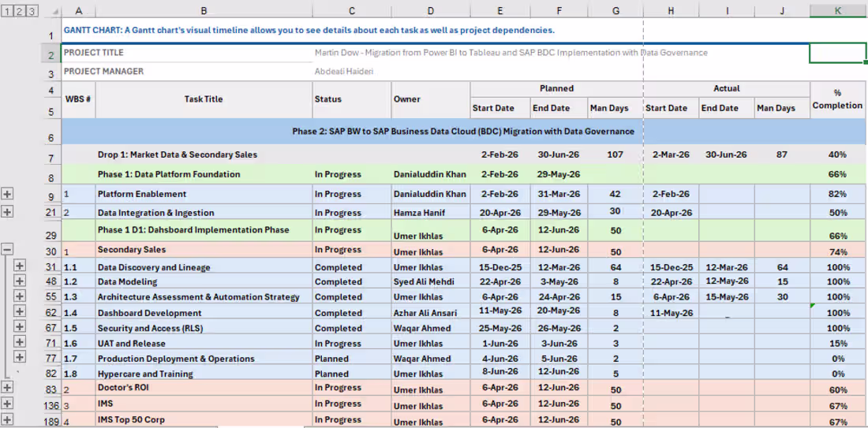Click the 87 actual man days cell
The width and height of the screenshot is (868, 428).
(x=782, y=155)
